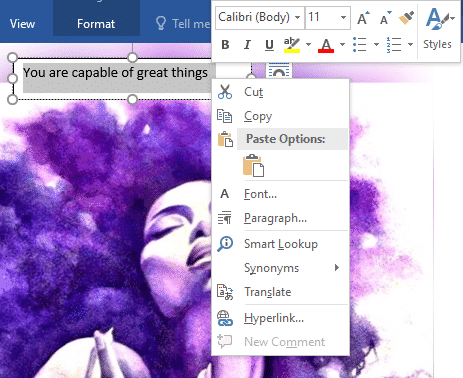Click the bottom-middle text box resize handle
Image resolution: width=463 pixels, height=378 pixels.
pos(132,99)
